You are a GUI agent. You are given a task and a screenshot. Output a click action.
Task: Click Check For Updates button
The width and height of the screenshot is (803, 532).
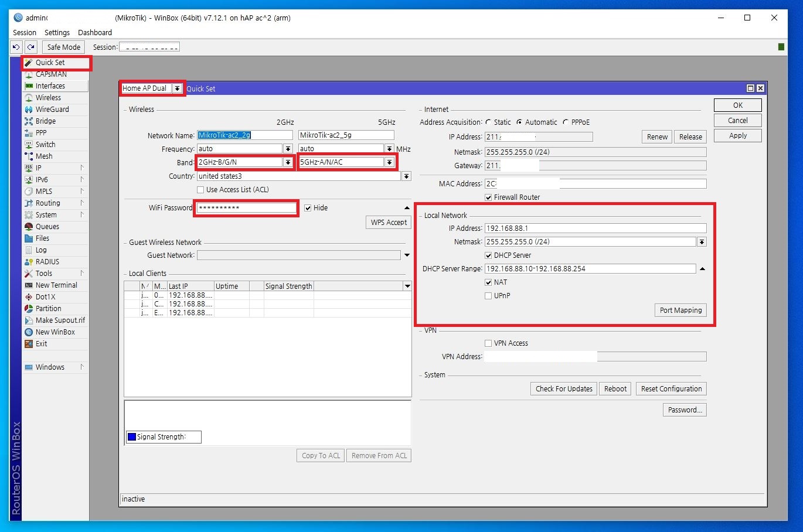pyautogui.click(x=564, y=389)
